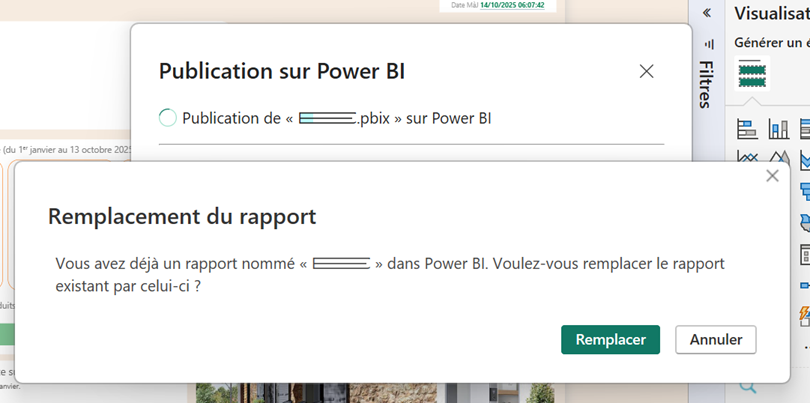This screenshot has width=810, height=403.
Task: Close the Publication sur Power BI dialog
Action: 646,71
